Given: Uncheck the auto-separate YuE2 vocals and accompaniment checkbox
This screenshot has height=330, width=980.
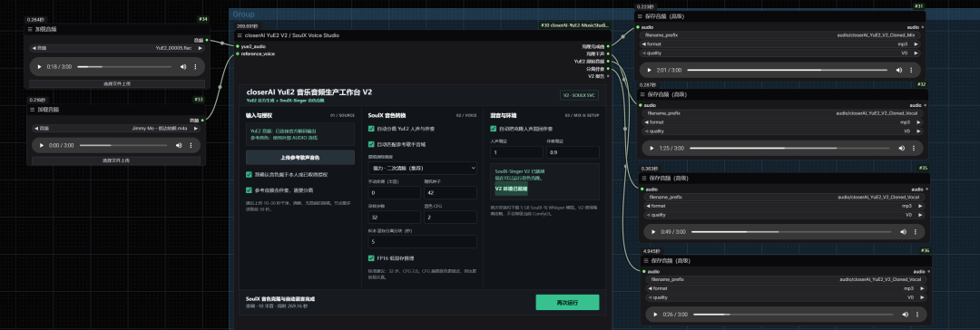Looking at the screenshot, I should pyautogui.click(x=372, y=129).
